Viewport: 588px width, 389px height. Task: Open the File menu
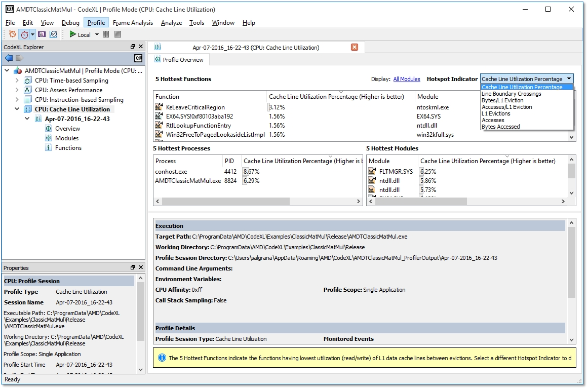click(x=10, y=22)
